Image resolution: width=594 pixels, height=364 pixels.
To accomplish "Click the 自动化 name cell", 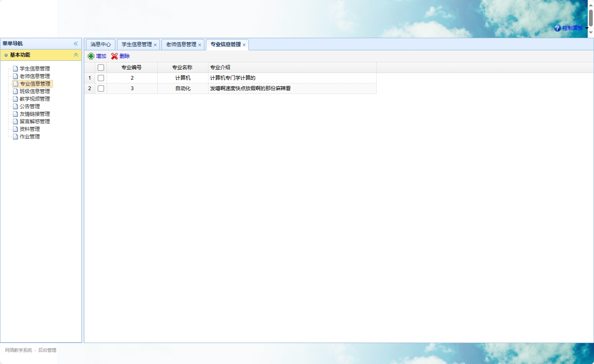I will (x=183, y=88).
